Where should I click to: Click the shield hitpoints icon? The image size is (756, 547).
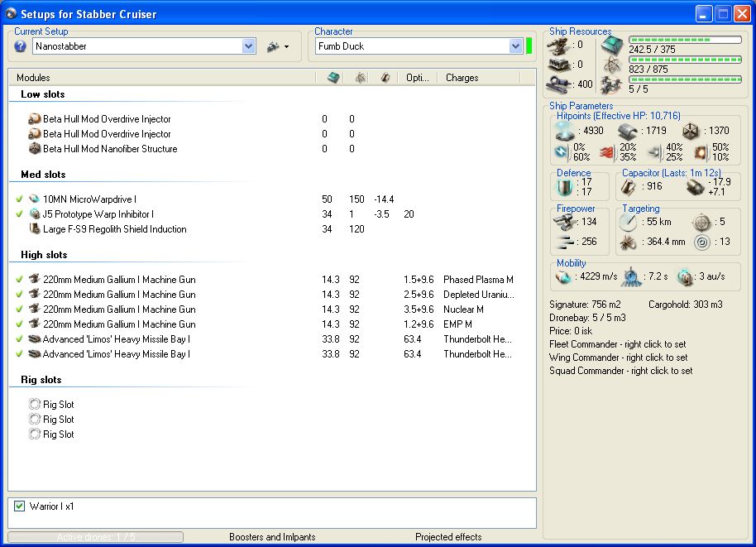click(x=565, y=131)
